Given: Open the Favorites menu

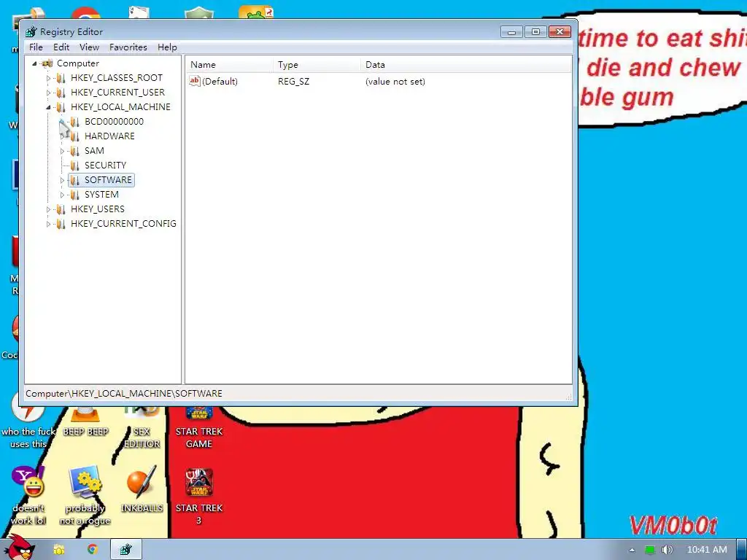Looking at the screenshot, I should [x=128, y=47].
